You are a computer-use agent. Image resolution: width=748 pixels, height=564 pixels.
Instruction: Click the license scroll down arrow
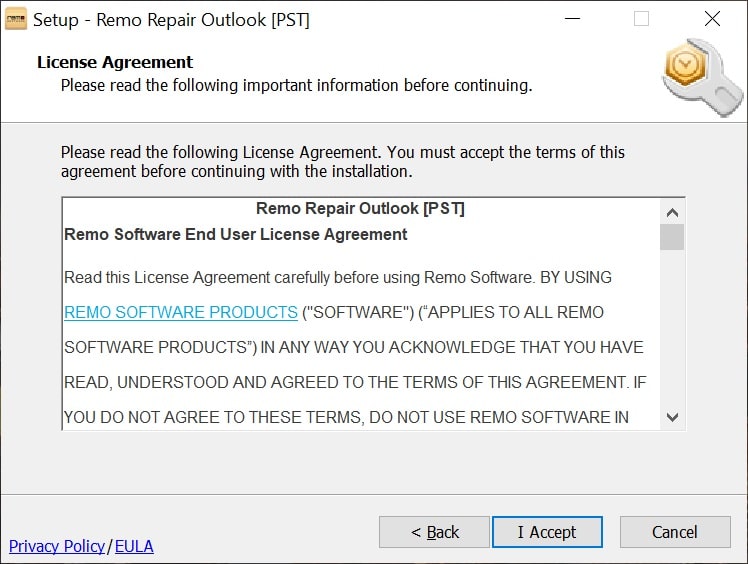pyautogui.click(x=672, y=417)
